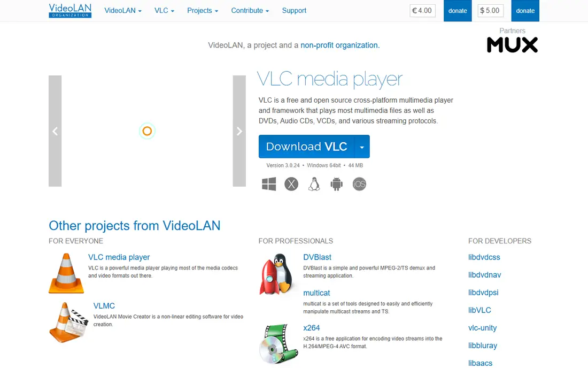This screenshot has height=368, width=588.
Task: Open the VLC dropdown menu
Action: pyautogui.click(x=164, y=11)
